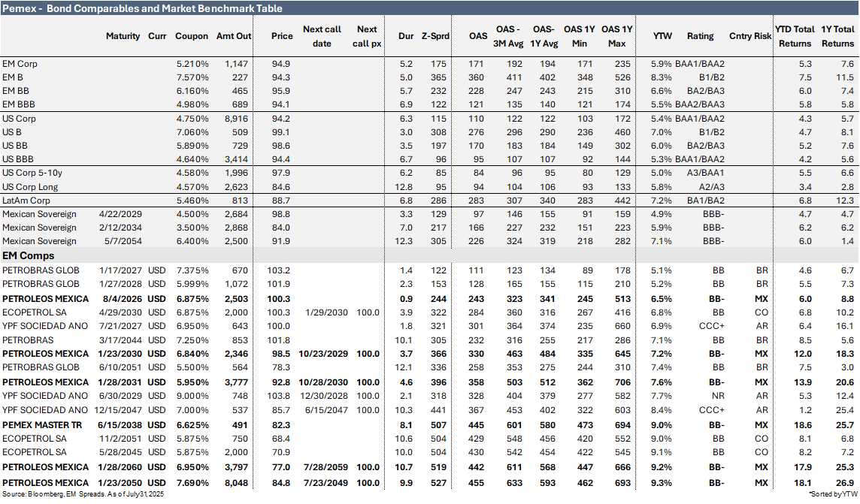Select the "1Y Total Returns" header
Image resolution: width=860 pixels, height=504 pixels.
click(837, 36)
